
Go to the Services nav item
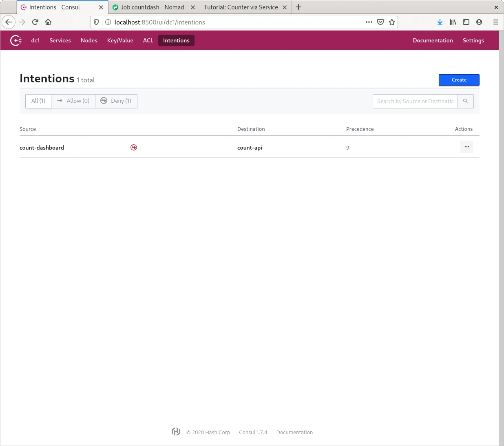pos(60,40)
